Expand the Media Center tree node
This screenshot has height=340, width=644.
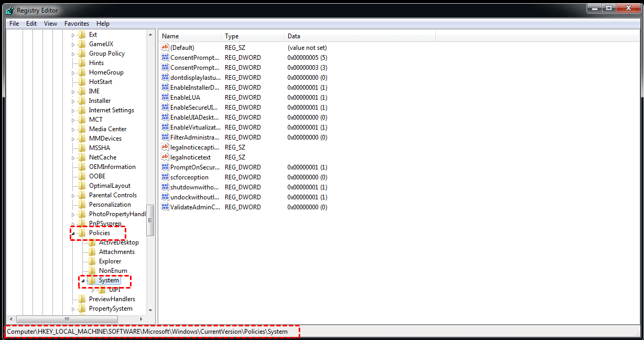point(73,129)
